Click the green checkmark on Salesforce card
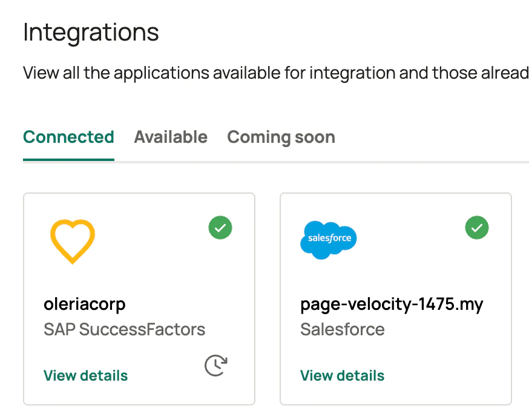Screen dimensions: 529x420 [x=477, y=228]
